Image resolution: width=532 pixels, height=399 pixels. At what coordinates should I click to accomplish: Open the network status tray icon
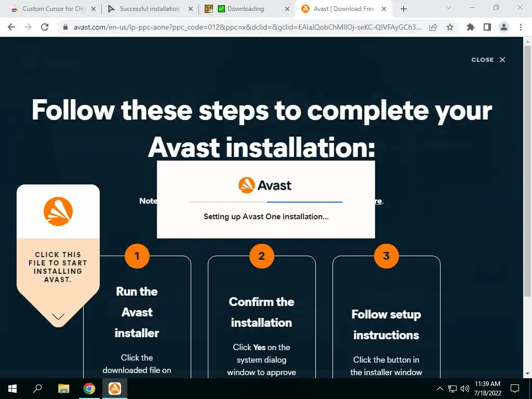coord(453,389)
